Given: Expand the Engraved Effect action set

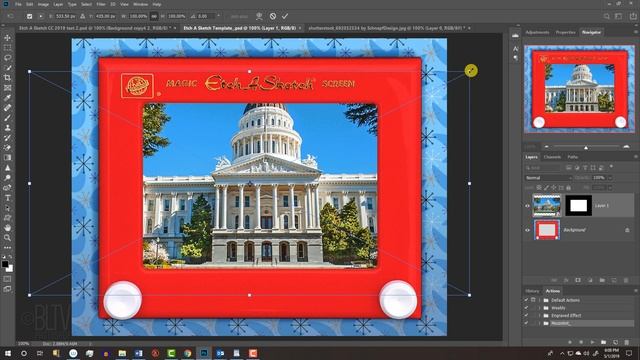Looking at the screenshot, I should pos(540,316).
